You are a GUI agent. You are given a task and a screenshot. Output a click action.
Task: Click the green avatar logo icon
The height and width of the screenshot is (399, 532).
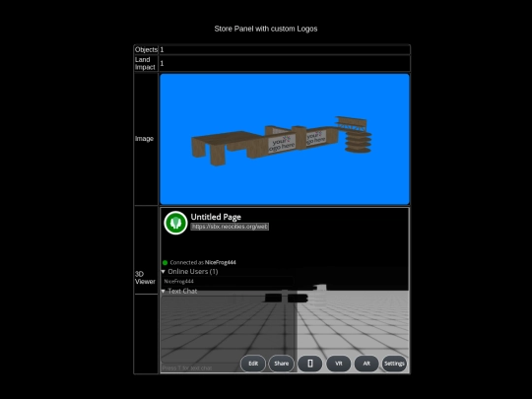175,223
